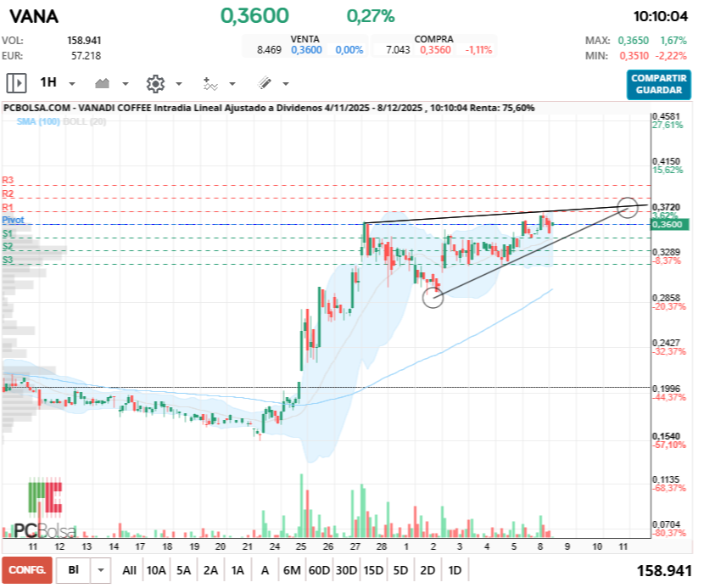Select the All range tab

(x=129, y=570)
